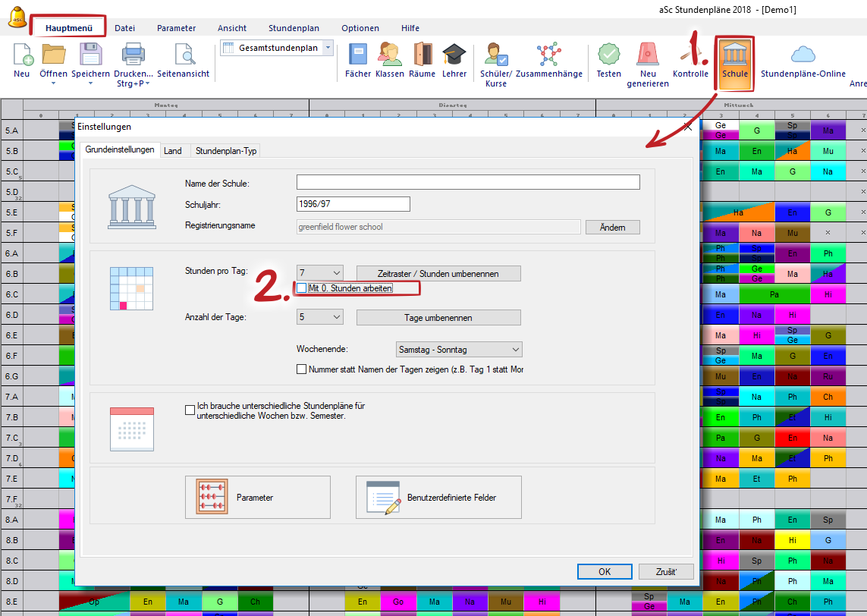Image resolution: width=867 pixels, height=616 pixels.
Task: Select the 6.C class row header
Action: point(12,294)
